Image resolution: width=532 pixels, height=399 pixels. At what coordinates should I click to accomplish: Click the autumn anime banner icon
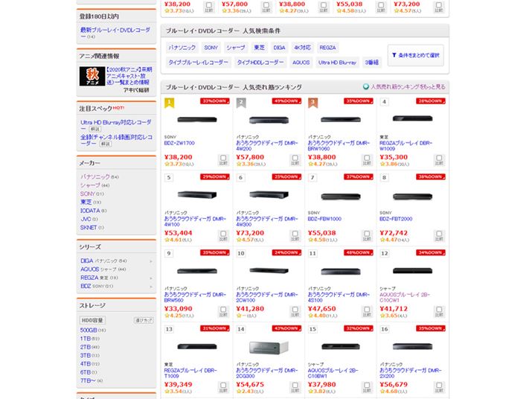(x=92, y=76)
